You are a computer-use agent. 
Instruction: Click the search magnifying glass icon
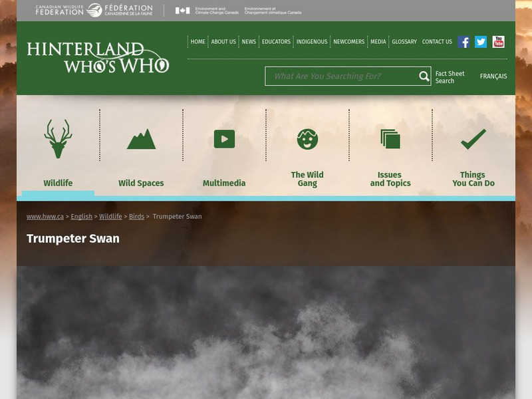(423, 76)
